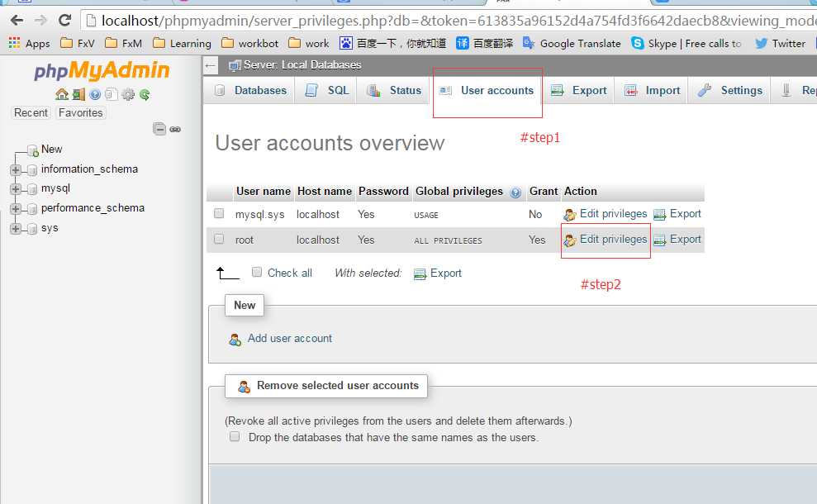
Task: Open the User accounts tab
Action: pyautogui.click(x=487, y=91)
